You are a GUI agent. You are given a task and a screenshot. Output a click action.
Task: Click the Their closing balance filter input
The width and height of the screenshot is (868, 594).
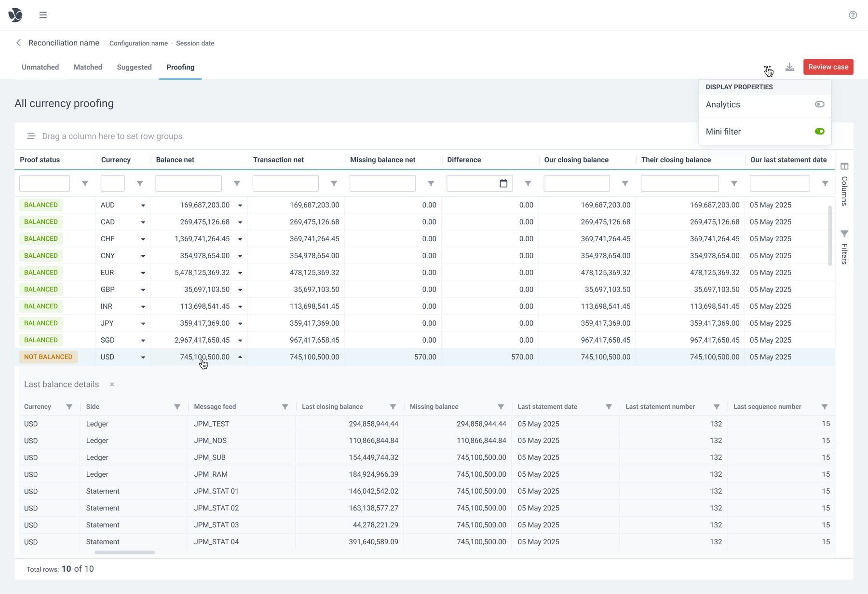(x=679, y=183)
